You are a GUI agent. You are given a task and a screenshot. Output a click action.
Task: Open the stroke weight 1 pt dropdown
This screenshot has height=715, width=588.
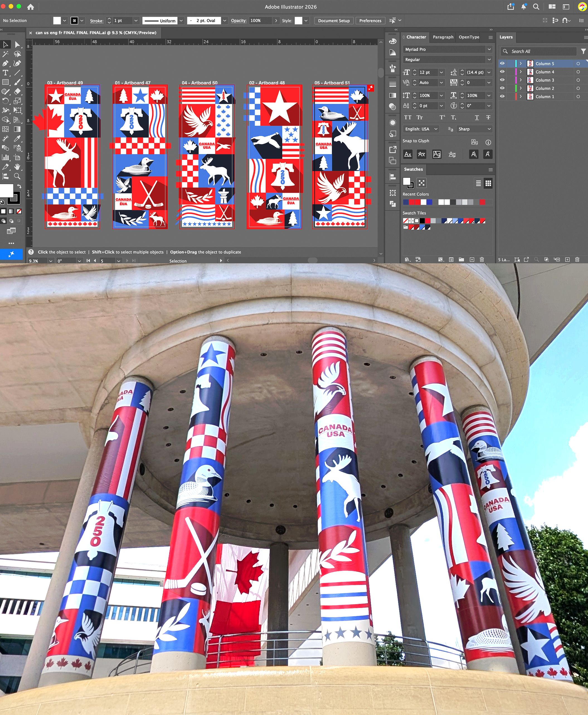coord(136,21)
